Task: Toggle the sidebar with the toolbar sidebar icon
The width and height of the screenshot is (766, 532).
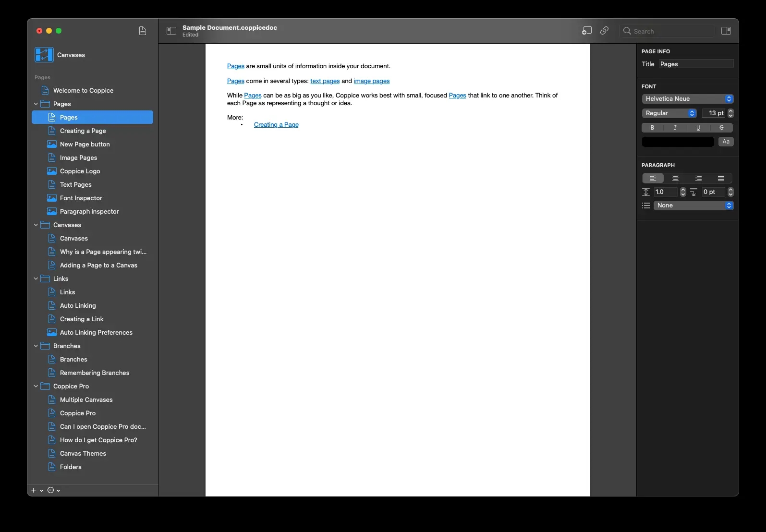Action: coord(171,31)
